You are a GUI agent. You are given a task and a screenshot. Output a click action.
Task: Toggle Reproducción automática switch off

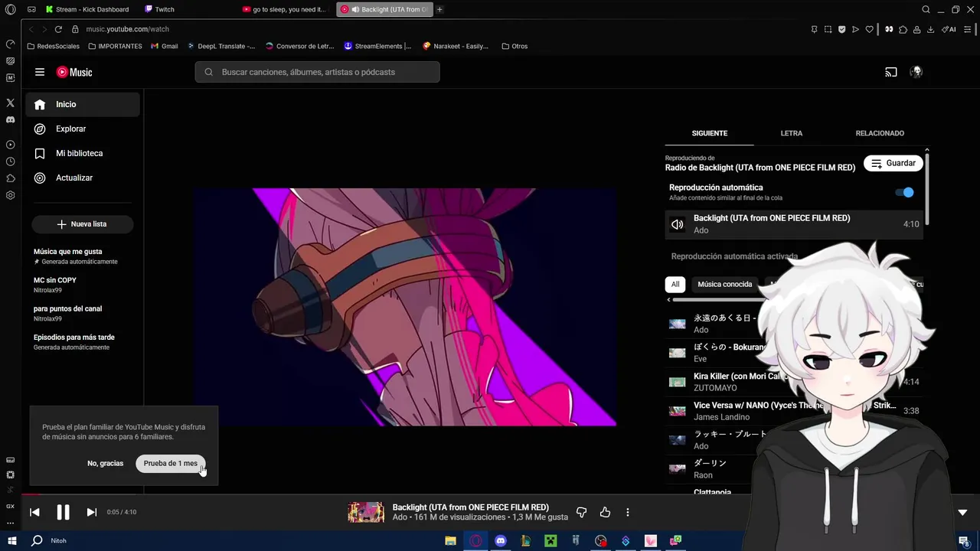[x=904, y=192]
